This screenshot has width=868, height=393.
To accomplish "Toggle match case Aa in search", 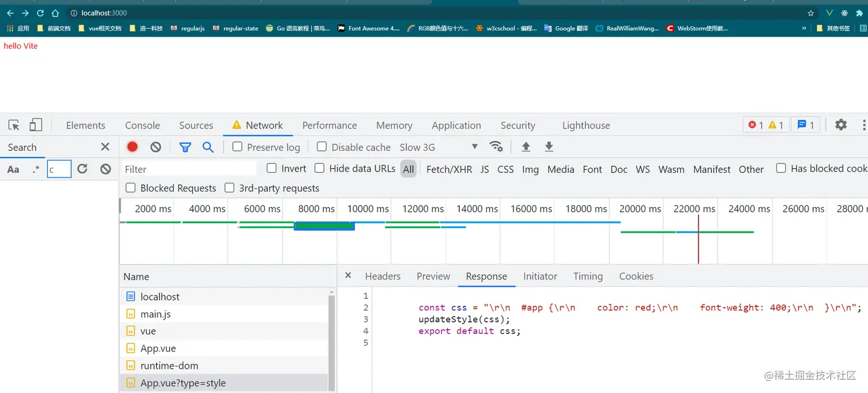I will [13, 169].
